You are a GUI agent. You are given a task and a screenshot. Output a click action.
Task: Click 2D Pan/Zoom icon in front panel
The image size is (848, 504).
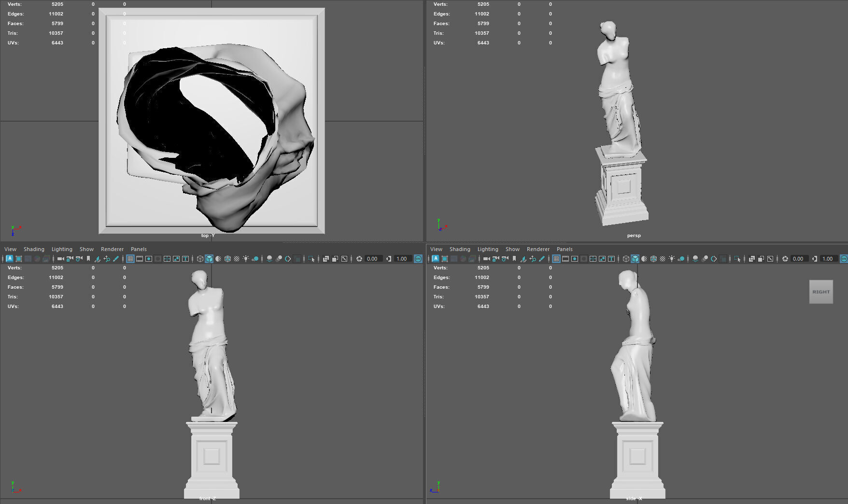pos(107,259)
